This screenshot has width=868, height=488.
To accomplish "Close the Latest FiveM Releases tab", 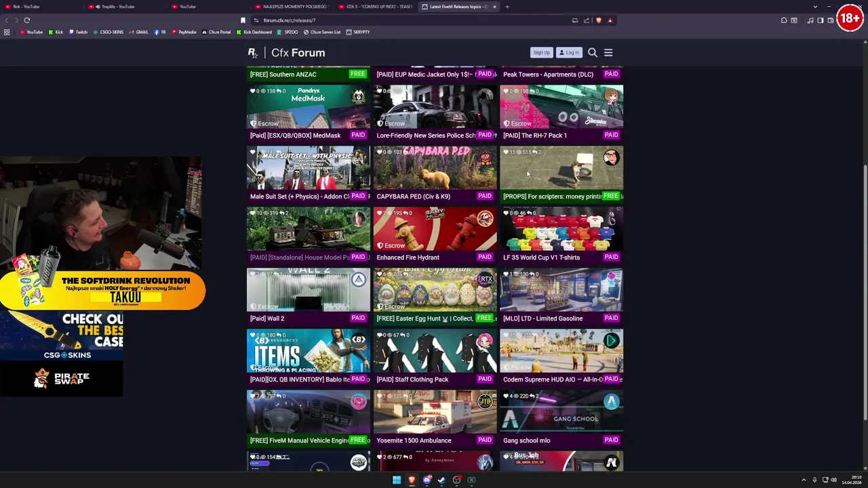I will 494,6.
